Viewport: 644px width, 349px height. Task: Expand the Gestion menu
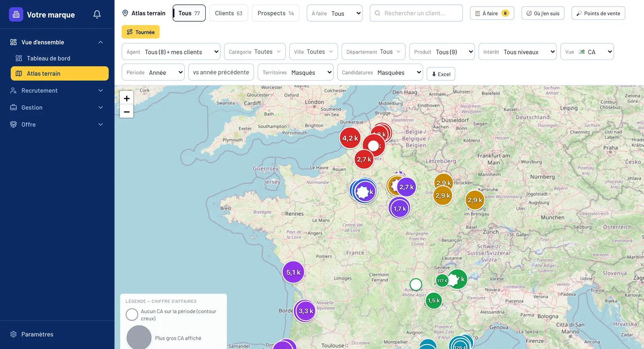click(101, 107)
